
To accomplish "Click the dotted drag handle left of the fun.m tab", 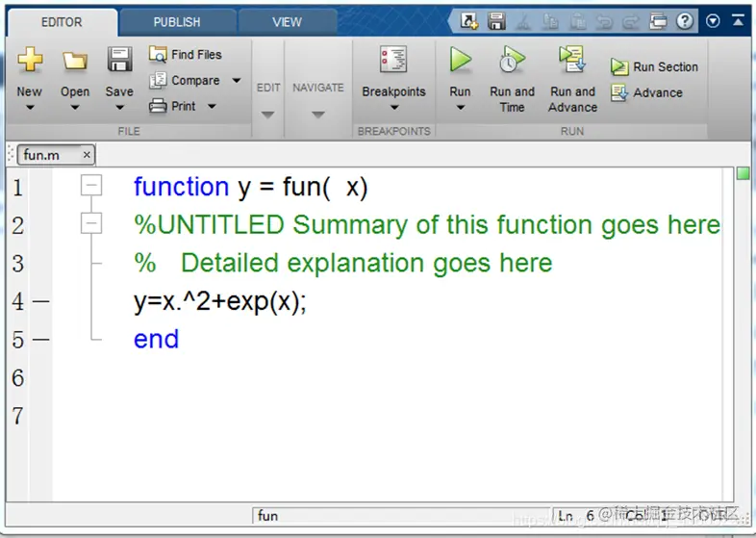I will click(12, 155).
